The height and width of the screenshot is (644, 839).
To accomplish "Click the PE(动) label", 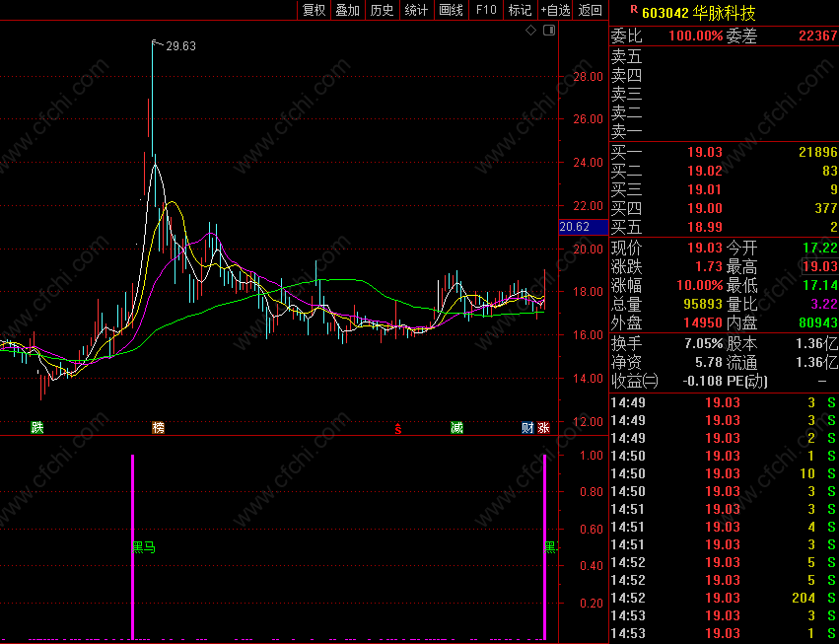I will (x=747, y=381).
